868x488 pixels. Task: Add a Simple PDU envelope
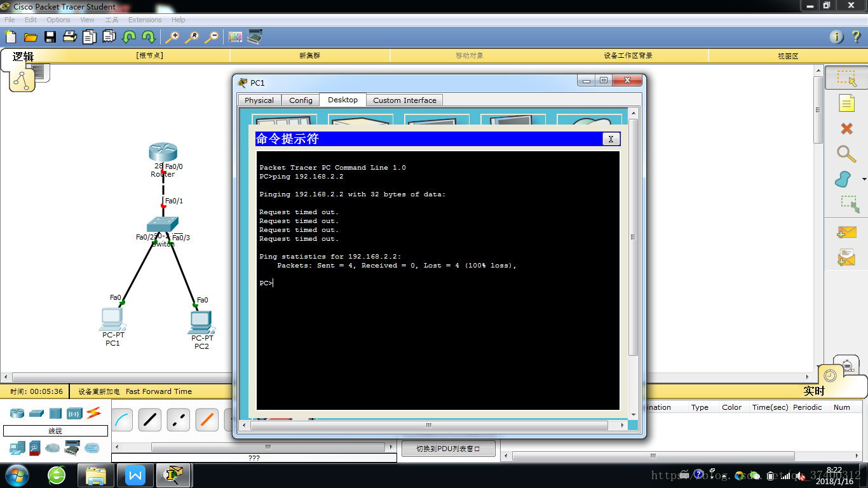tap(846, 233)
